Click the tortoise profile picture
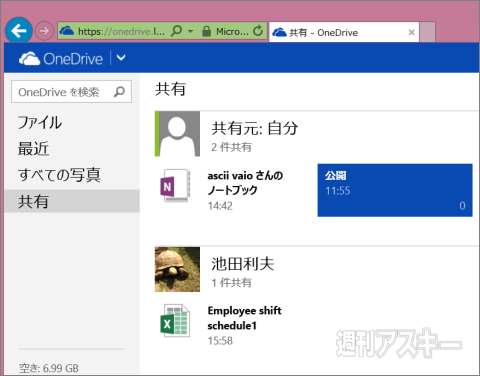 click(x=177, y=269)
